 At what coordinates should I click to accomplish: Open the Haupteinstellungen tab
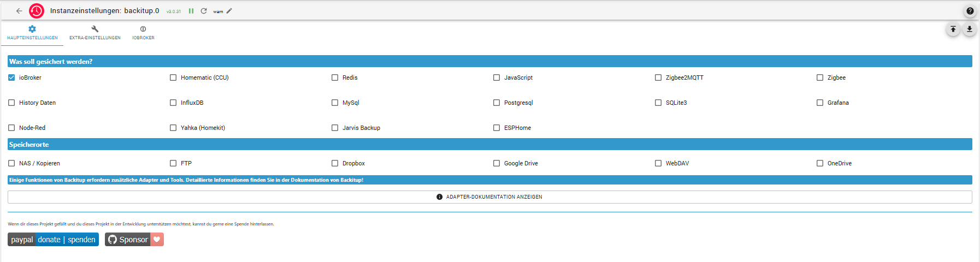(x=32, y=33)
